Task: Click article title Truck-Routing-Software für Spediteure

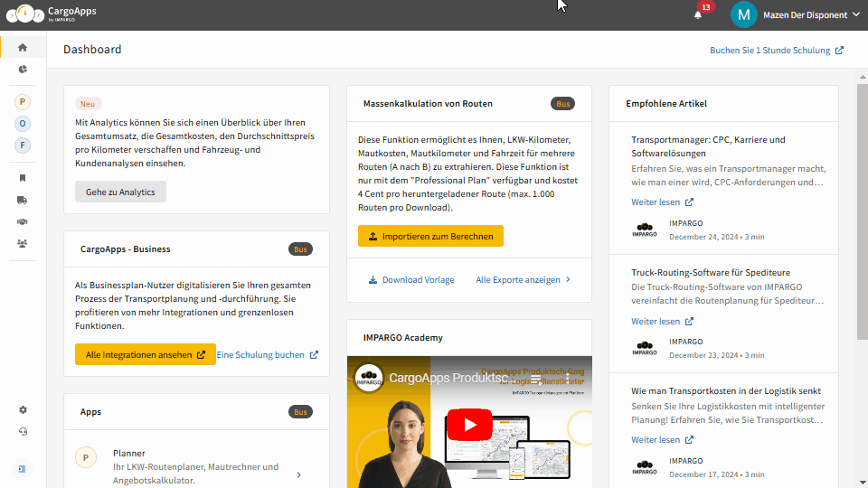Action: pyautogui.click(x=711, y=272)
